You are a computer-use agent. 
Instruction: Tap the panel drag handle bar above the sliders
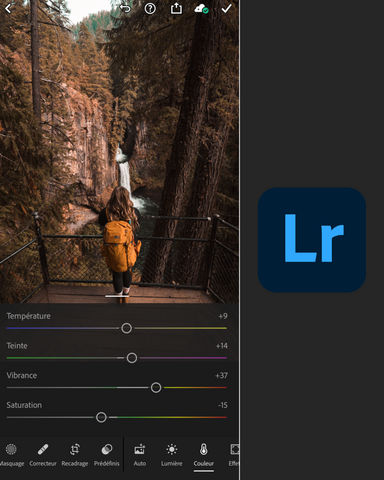(117, 296)
